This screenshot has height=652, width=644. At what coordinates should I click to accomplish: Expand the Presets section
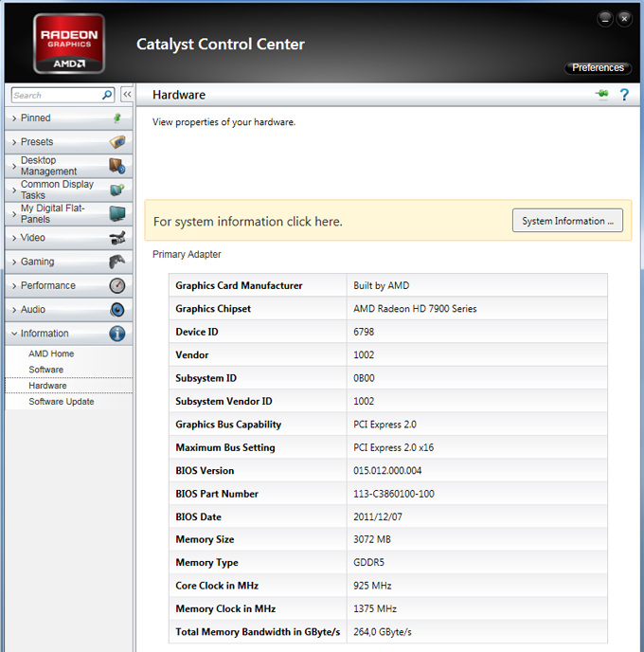(68, 142)
